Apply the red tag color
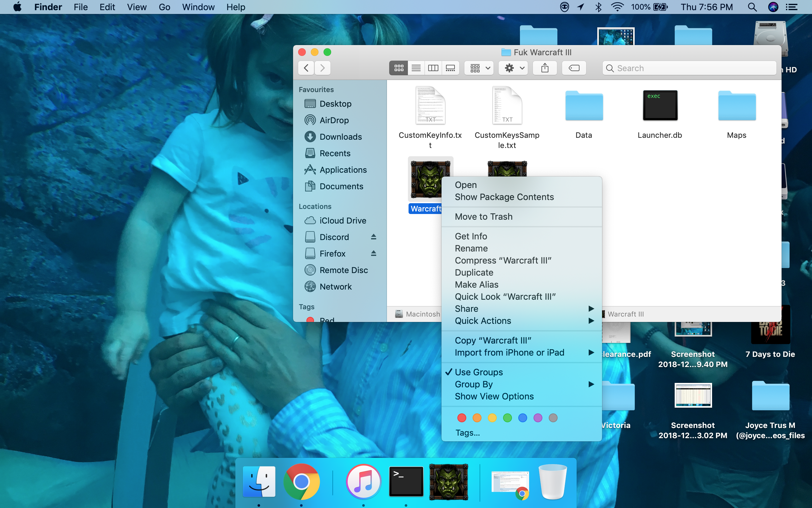The width and height of the screenshot is (812, 508). [462, 418]
